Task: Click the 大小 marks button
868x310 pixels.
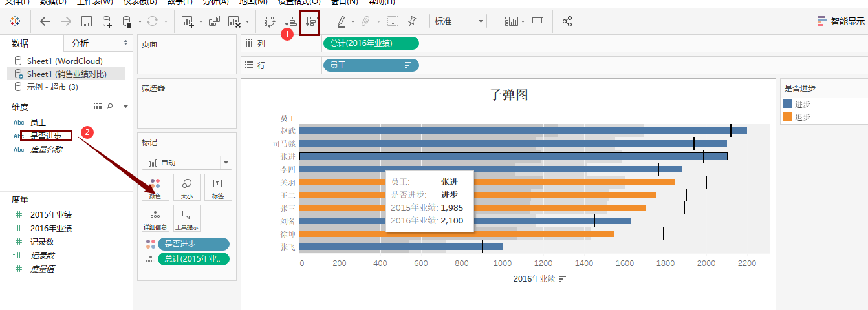Action: click(x=187, y=187)
